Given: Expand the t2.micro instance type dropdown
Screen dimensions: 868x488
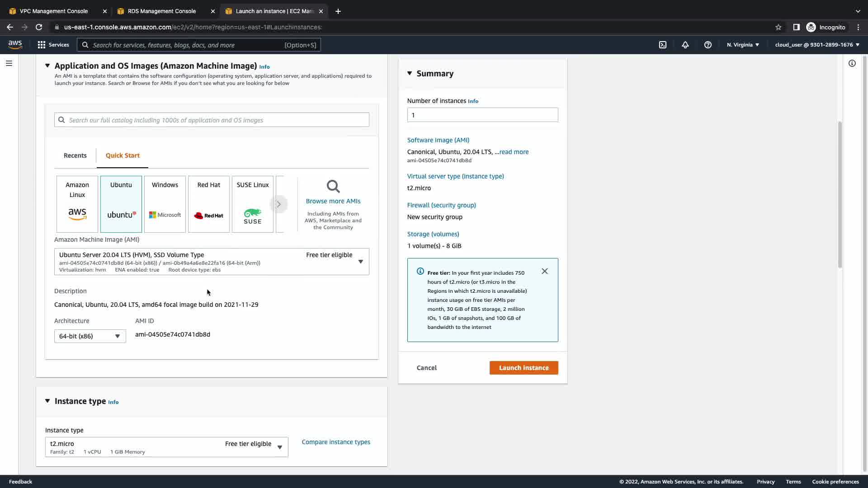Looking at the screenshot, I should pos(166,447).
